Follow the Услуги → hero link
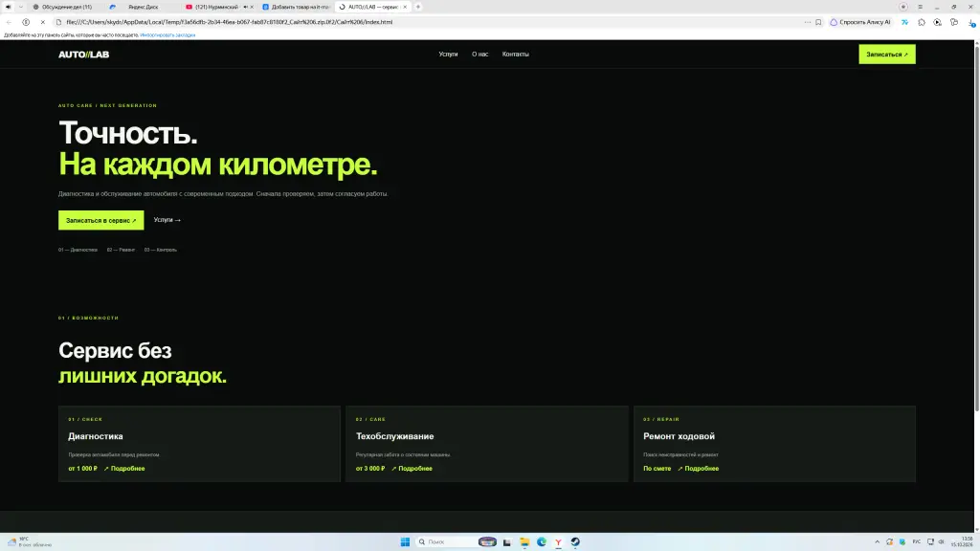Screen dimensions: 980x551 (167, 220)
